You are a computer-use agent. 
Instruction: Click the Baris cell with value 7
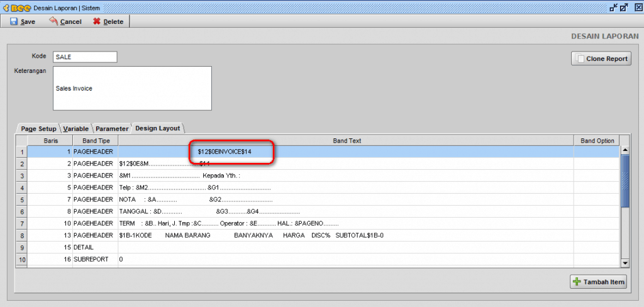tap(50, 199)
